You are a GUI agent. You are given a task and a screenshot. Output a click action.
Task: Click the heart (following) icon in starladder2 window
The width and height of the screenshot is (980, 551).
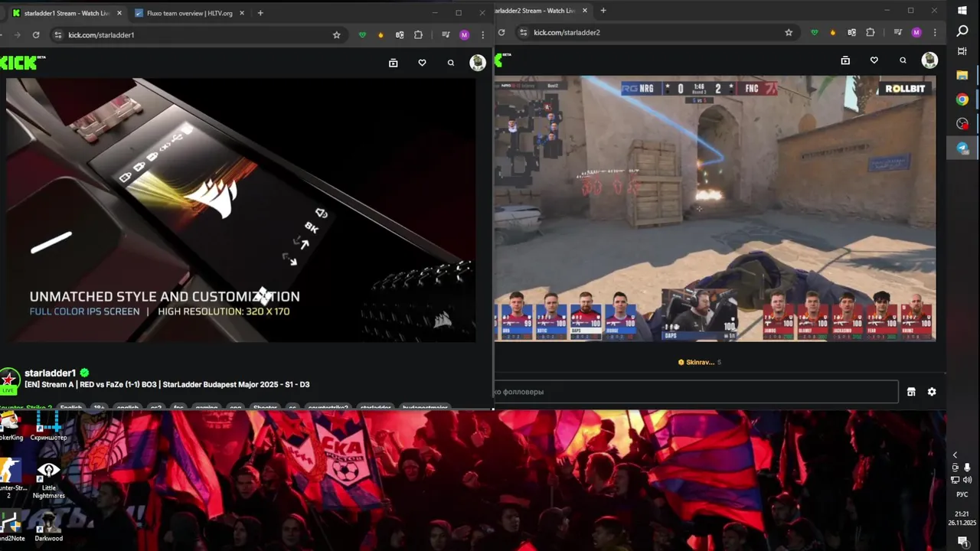point(874,60)
